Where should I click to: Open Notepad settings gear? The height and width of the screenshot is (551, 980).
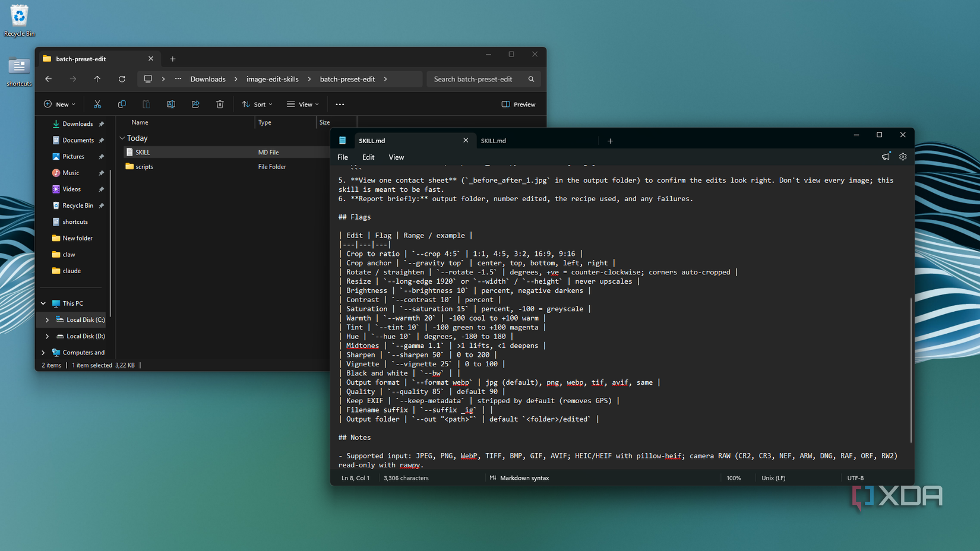click(x=903, y=157)
